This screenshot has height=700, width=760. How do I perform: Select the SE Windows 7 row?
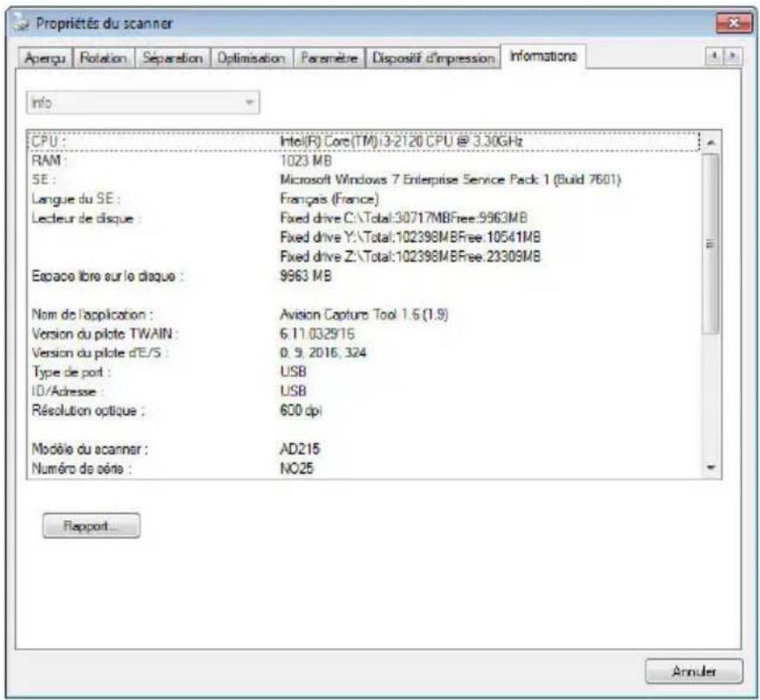[x=364, y=180]
